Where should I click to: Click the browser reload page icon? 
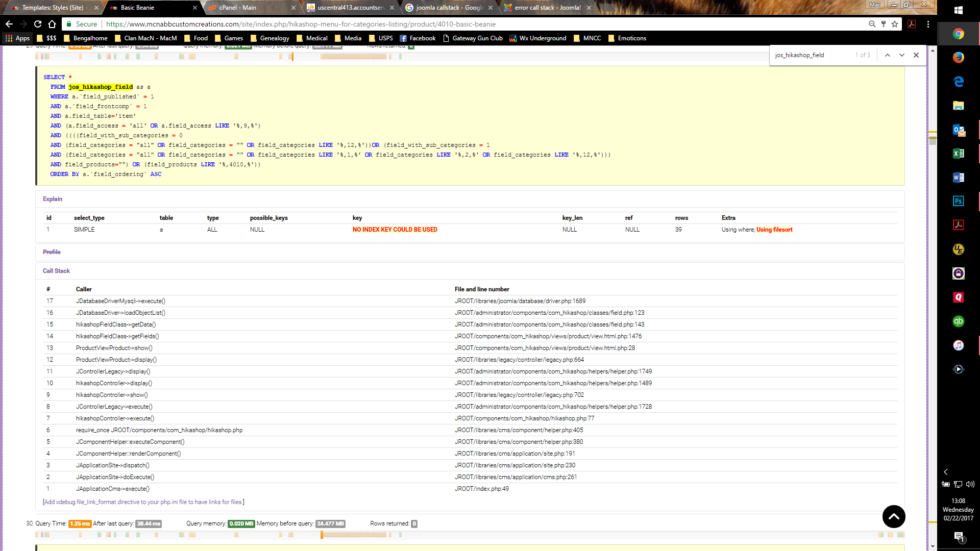coord(38,24)
